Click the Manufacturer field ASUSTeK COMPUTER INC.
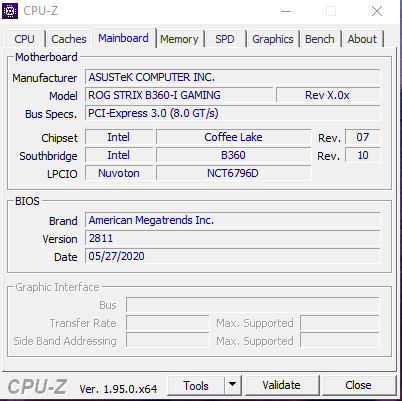This screenshot has height=401, width=402. 233,77
